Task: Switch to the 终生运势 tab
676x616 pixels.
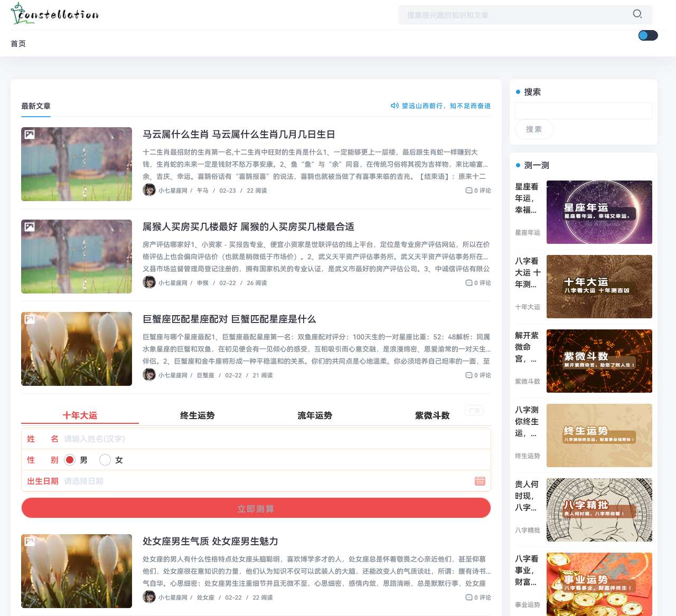Action: [x=196, y=415]
